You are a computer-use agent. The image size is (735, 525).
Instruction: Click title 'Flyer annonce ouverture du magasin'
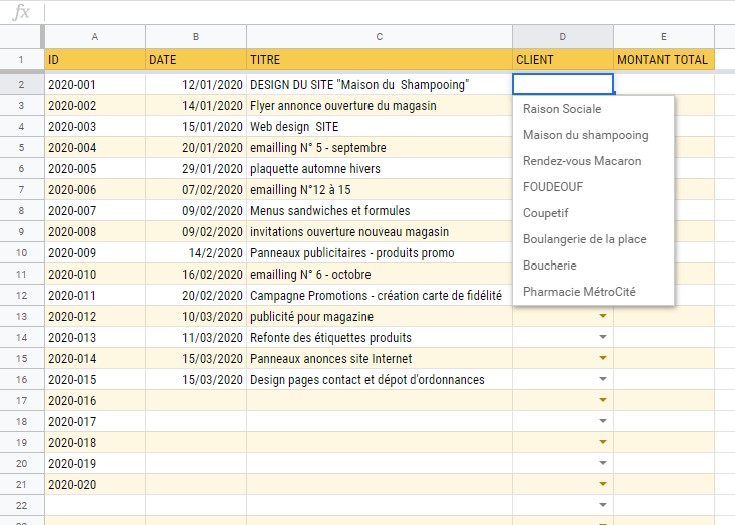pyautogui.click(x=379, y=105)
